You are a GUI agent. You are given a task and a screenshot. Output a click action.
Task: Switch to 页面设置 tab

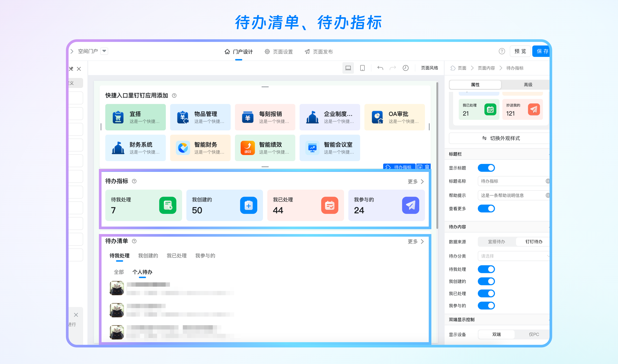tap(279, 52)
